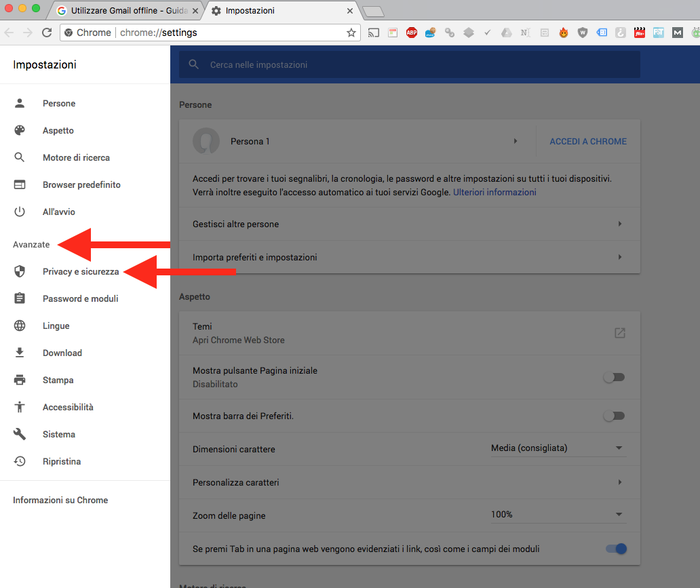Click the Stampa label in sidebar
Image resolution: width=700 pixels, height=588 pixels.
(x=58, y=380)
